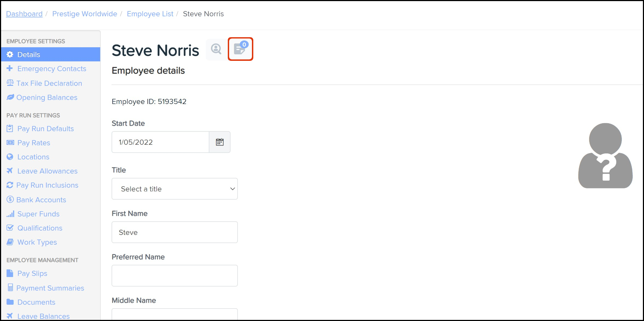Open Leave Allowances settings
The image size is (644, 321).
point(47,171)
